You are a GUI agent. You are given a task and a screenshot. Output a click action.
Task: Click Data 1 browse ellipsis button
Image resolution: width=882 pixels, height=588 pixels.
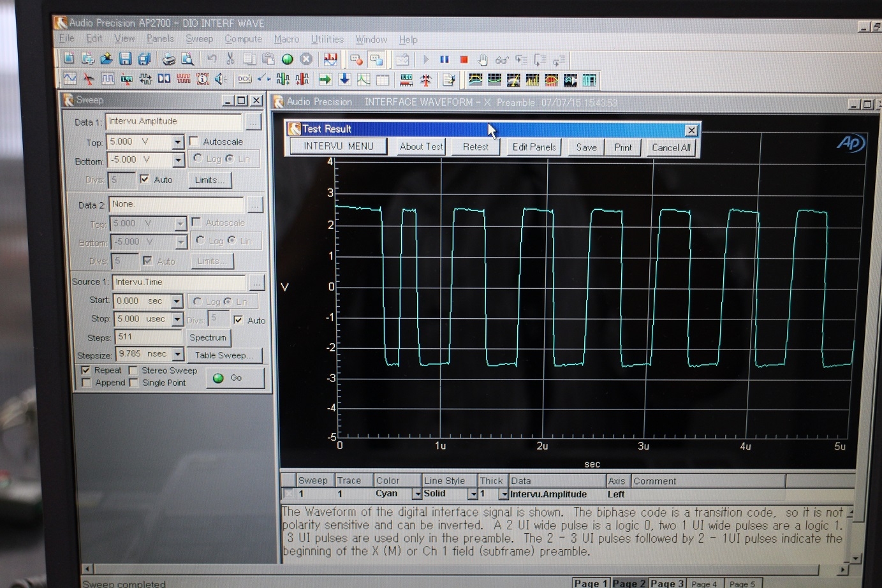click(253, 121)
